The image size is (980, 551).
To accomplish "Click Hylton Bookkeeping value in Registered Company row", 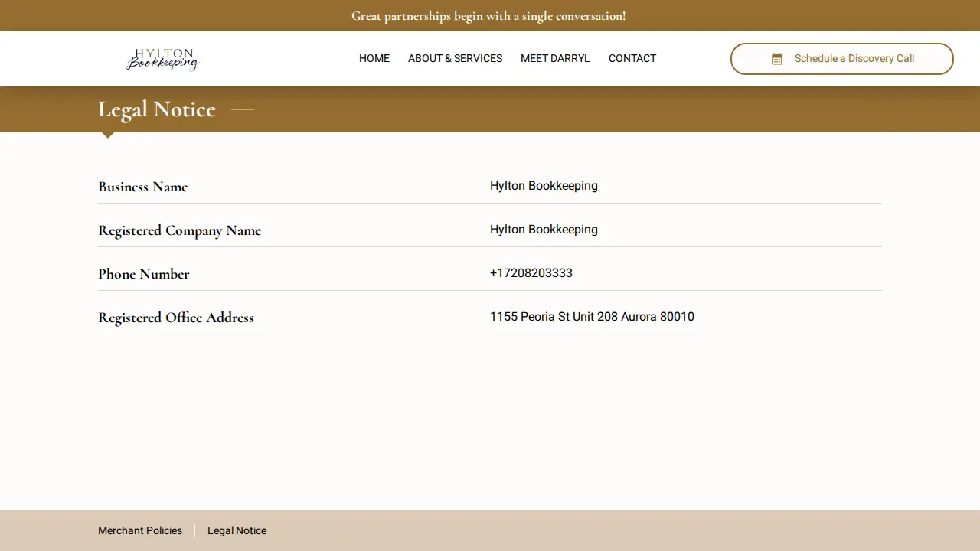I will (x=544, y=230).
